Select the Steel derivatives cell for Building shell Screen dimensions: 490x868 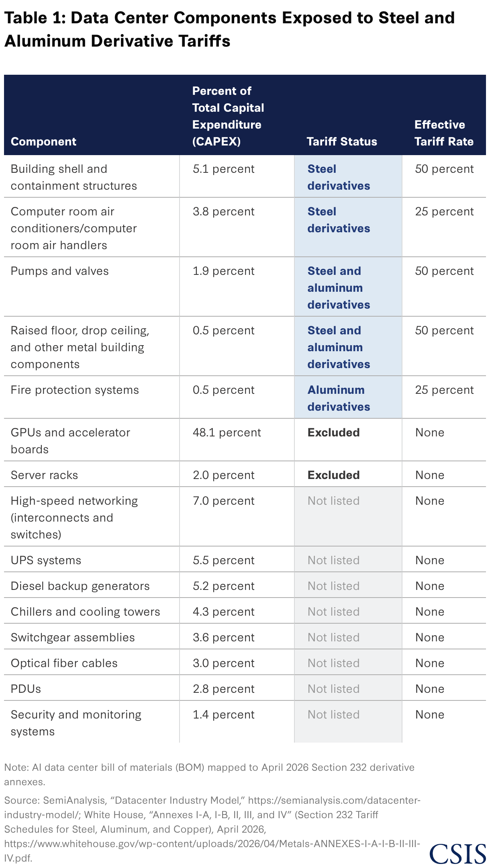tap(348, 176)
